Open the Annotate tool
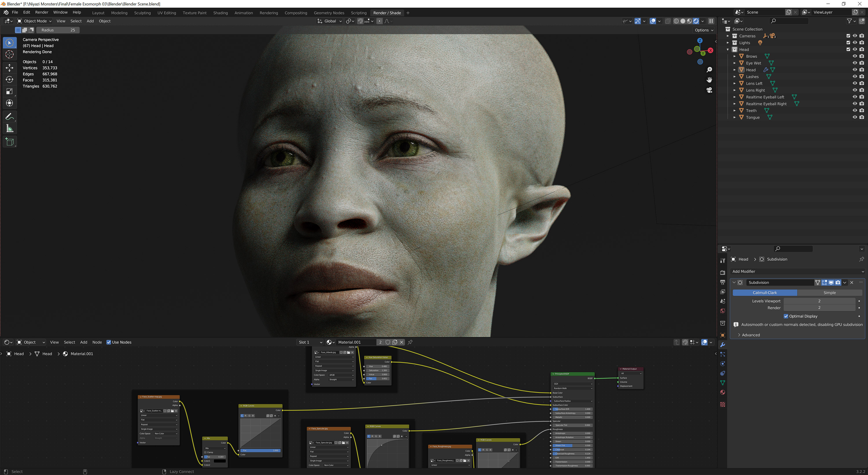This screenshot has height=475, width=868. [10, 116]
